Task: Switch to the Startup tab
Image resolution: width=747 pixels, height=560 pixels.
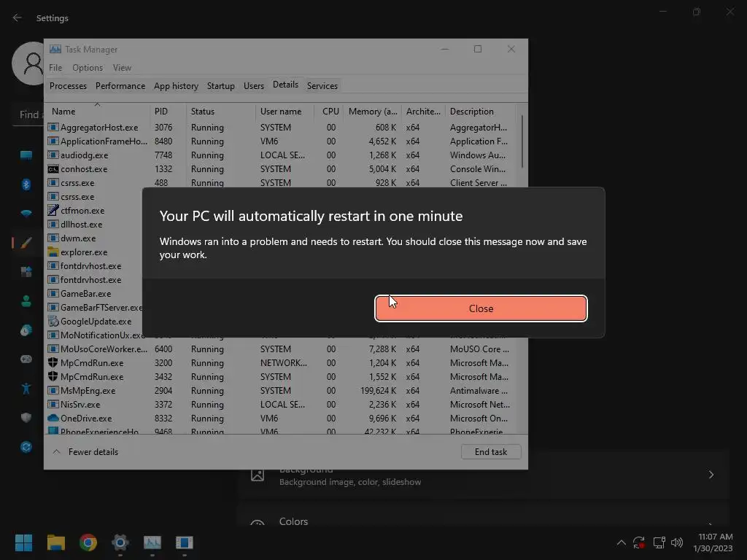Action: (220, 86)
